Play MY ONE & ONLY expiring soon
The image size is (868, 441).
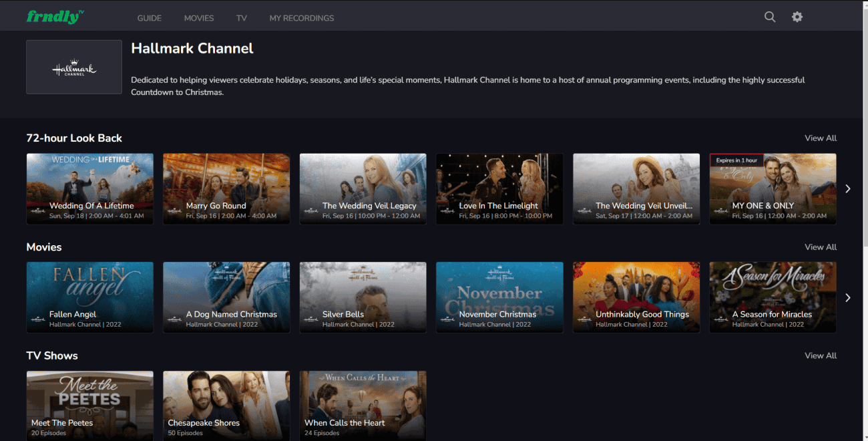click(773, 188)
